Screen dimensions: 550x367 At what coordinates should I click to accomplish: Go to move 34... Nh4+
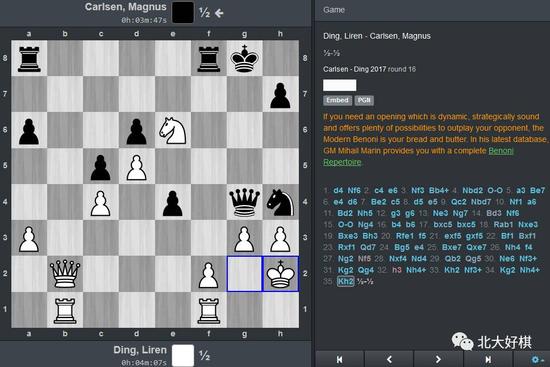[530, 270]
